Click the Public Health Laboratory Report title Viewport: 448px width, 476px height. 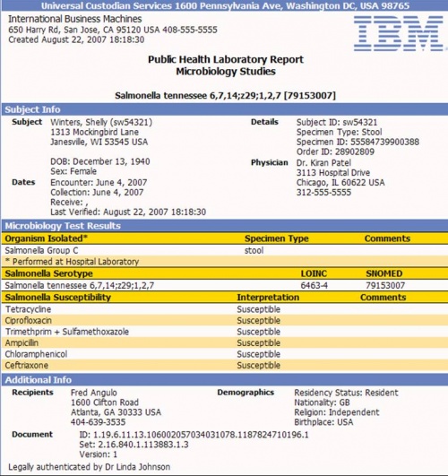click(x=226, y=59)
